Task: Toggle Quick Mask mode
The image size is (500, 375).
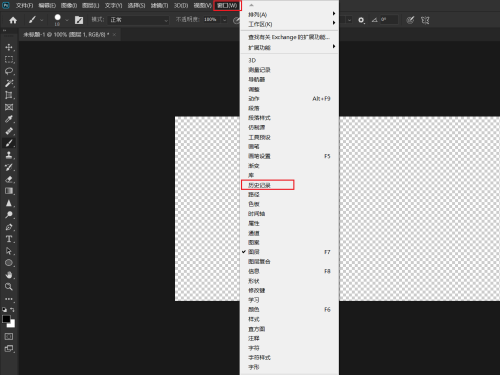Action: point(9,336)
